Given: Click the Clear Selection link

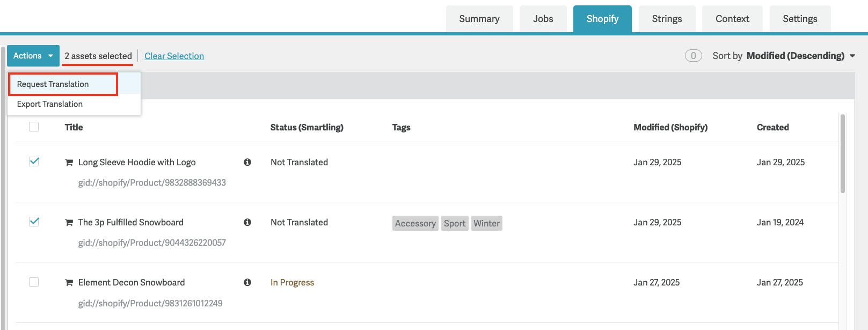Looking at the screenshot, I should (x=174, y=56).
